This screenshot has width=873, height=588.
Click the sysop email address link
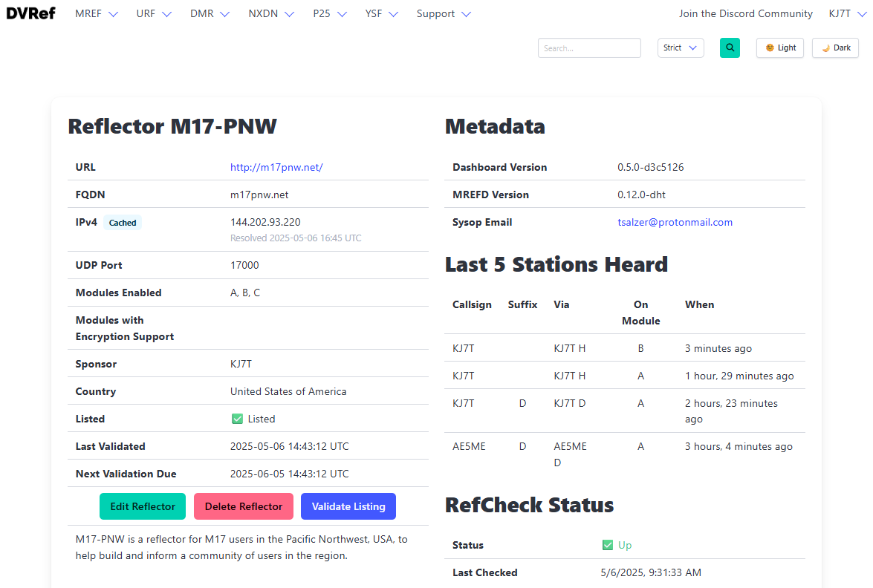tap(675, 222)
